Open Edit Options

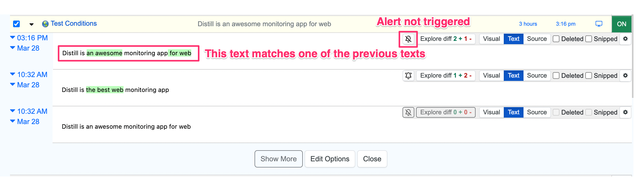tap(330, 159)
